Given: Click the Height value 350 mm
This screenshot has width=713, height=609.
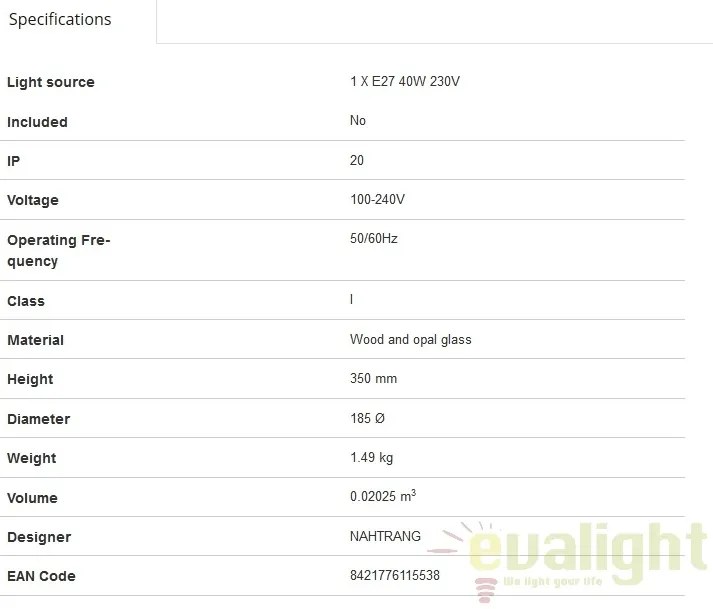Looking at the screenshot, I should pos(373,378).
